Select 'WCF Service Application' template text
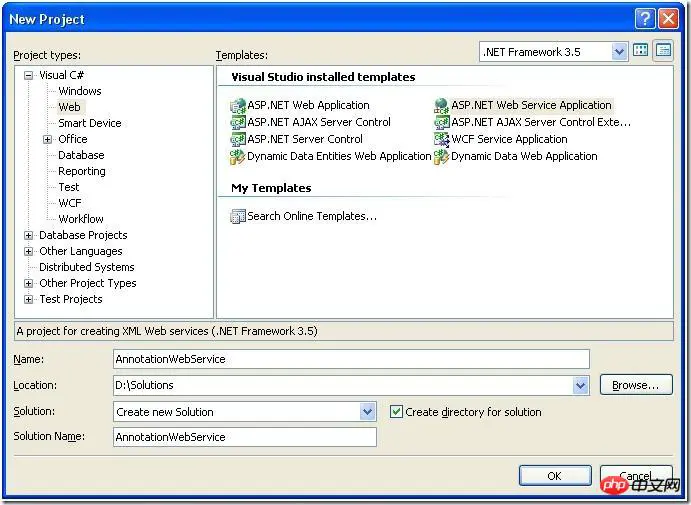Viewport: 691px width, 505px height. pyautogui.click(x=509, y=139)
